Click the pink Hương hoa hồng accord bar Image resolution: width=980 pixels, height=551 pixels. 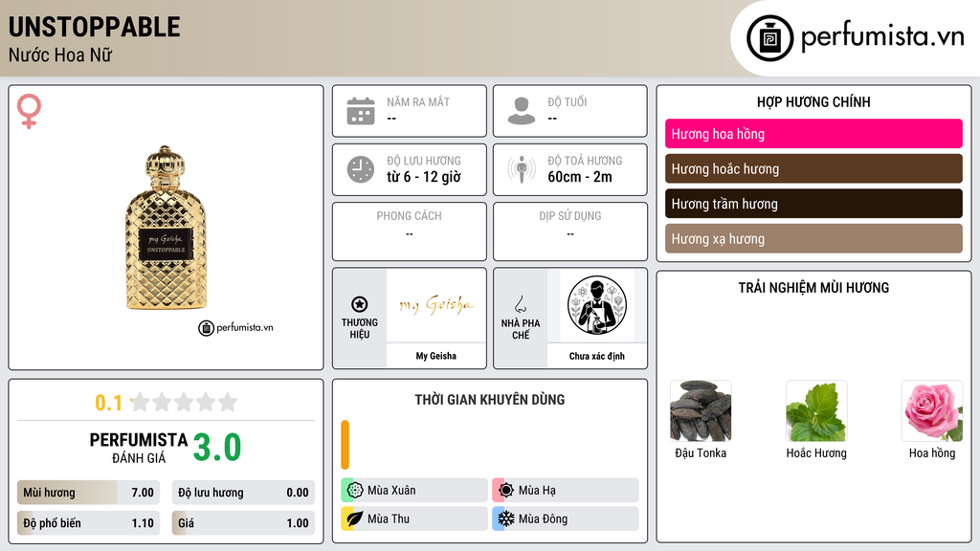813,134
